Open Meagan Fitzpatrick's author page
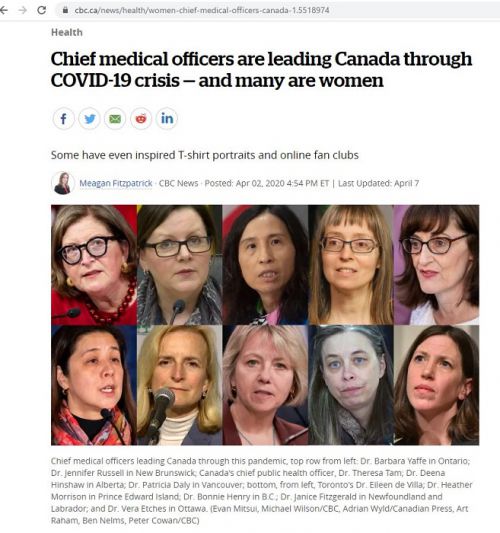 [116, 183]
